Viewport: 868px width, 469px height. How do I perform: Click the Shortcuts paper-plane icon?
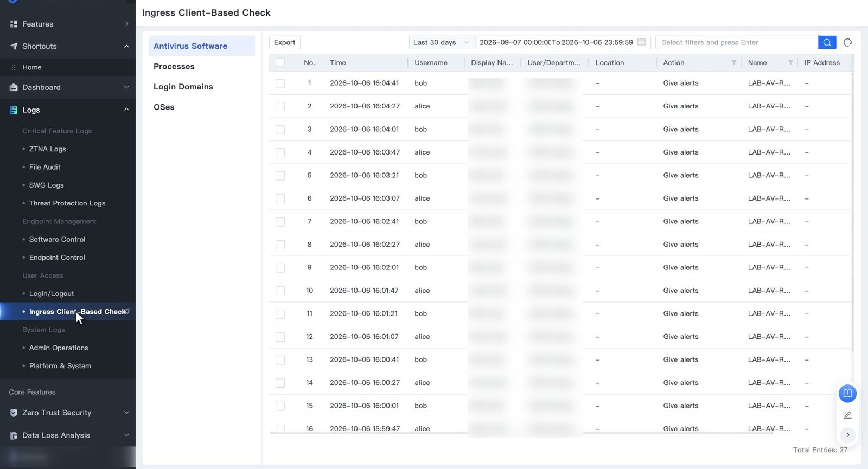14,46
